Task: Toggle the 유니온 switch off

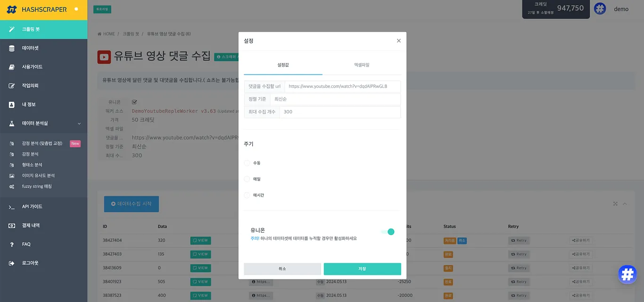Action: [388, 232]
